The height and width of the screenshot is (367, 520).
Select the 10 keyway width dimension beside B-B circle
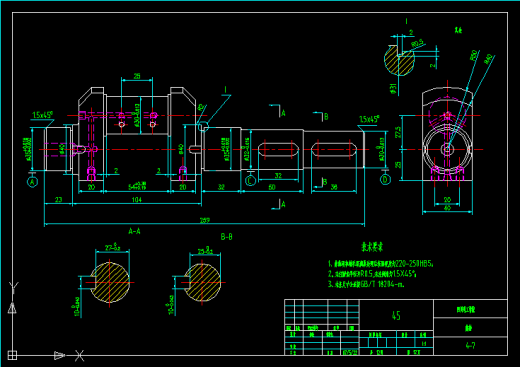pos(171,304)
